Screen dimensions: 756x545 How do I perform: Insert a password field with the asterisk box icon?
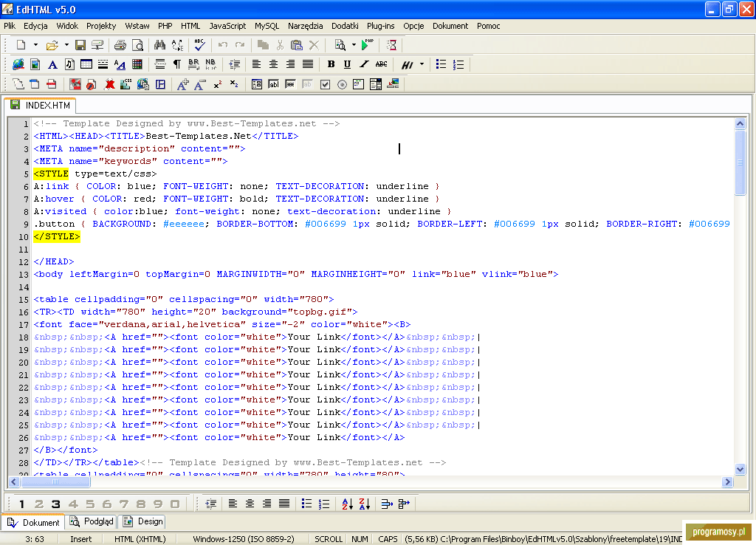[x=290, y=84]
